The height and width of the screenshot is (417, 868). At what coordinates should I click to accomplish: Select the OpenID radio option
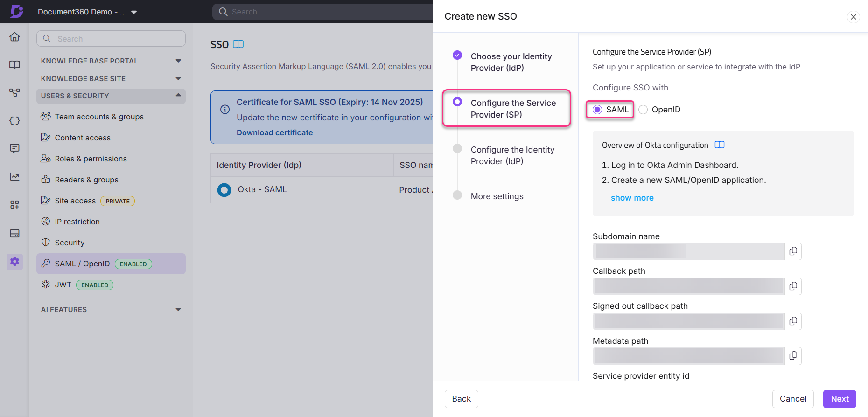pos(643,110)
